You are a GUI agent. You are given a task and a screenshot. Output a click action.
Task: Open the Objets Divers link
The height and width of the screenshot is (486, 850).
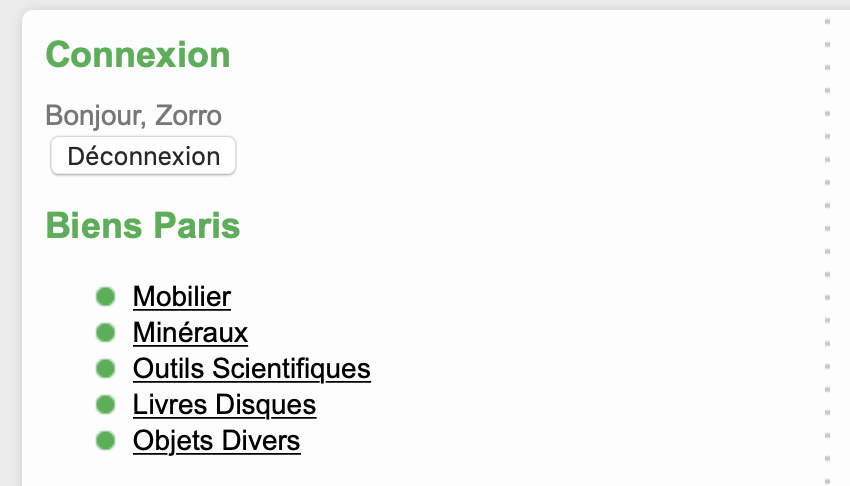(216, 441)
